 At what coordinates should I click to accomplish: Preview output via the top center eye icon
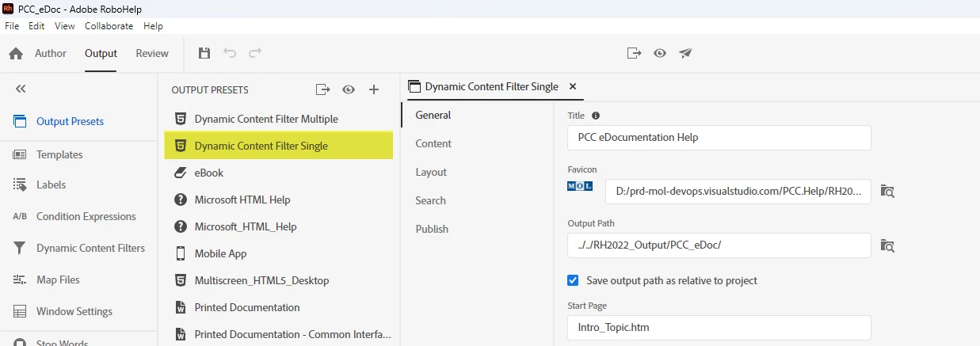pyautogui.click(x=660, y=53)
